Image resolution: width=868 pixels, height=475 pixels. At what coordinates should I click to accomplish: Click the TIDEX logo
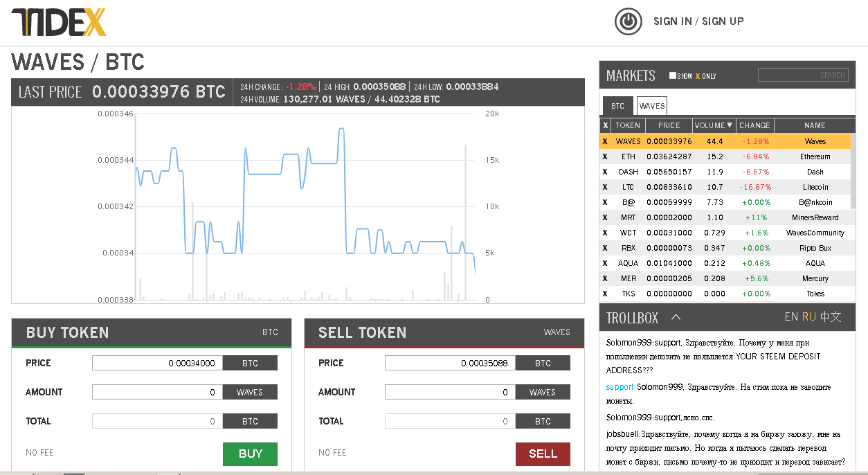coord(59,23)
